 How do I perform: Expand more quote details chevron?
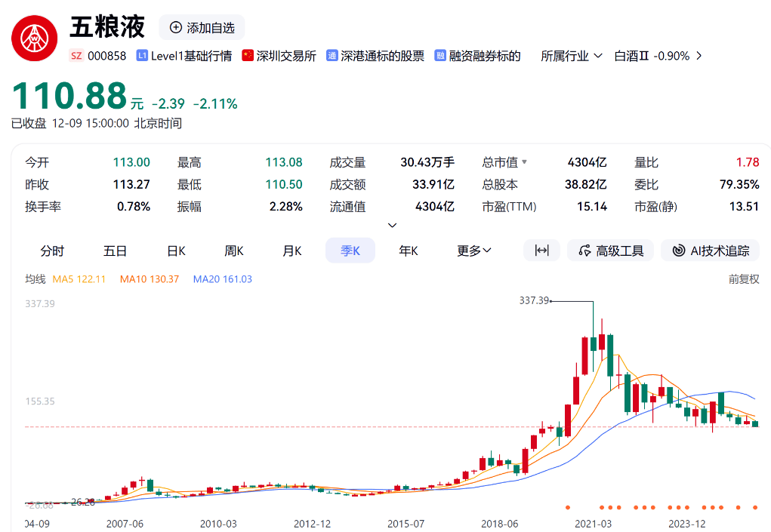click(392, 225)
